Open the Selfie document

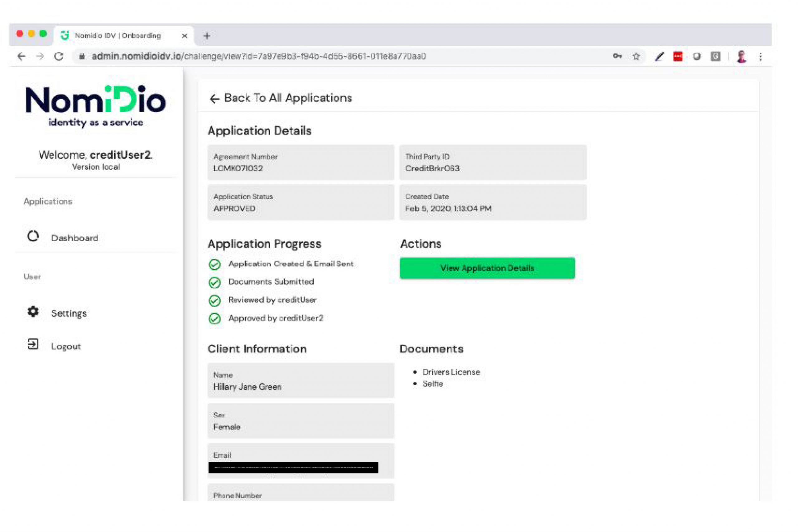[x=433, y=384]
